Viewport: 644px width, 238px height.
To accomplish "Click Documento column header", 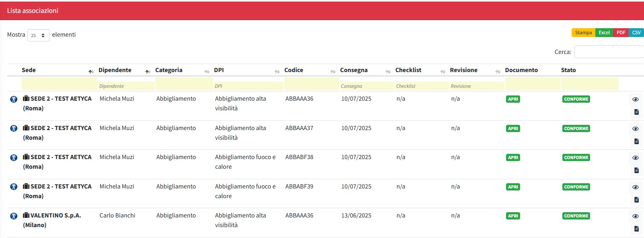I will coord(521,70).
